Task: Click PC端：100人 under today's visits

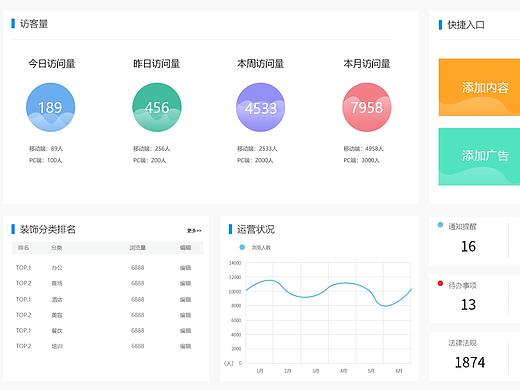Action: coord(46,160)
